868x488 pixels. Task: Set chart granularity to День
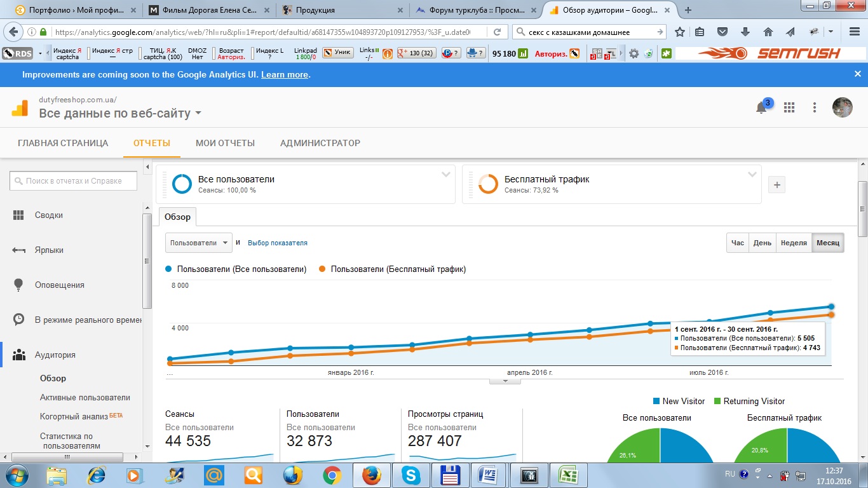click(x=763, y=243)
